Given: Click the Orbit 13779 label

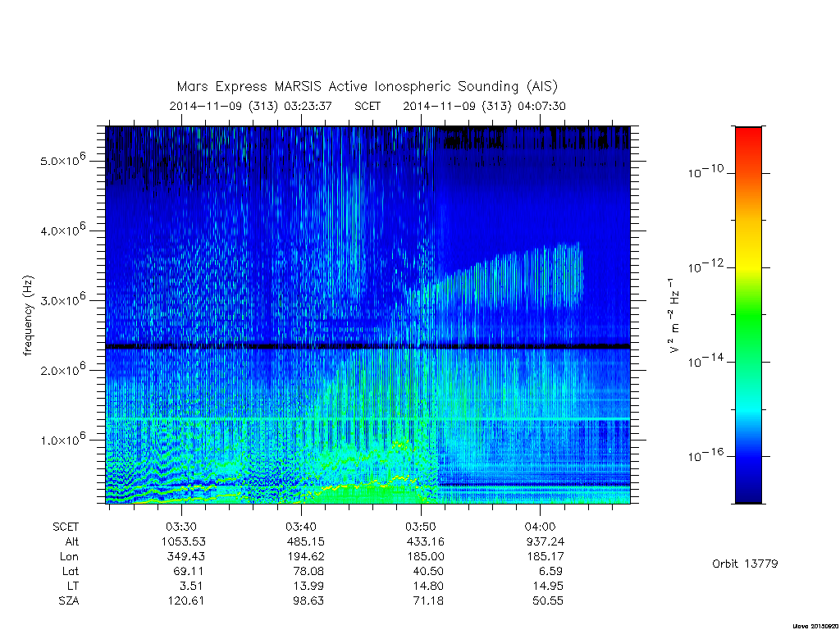Looking at the screenshot, I should 745,564.
